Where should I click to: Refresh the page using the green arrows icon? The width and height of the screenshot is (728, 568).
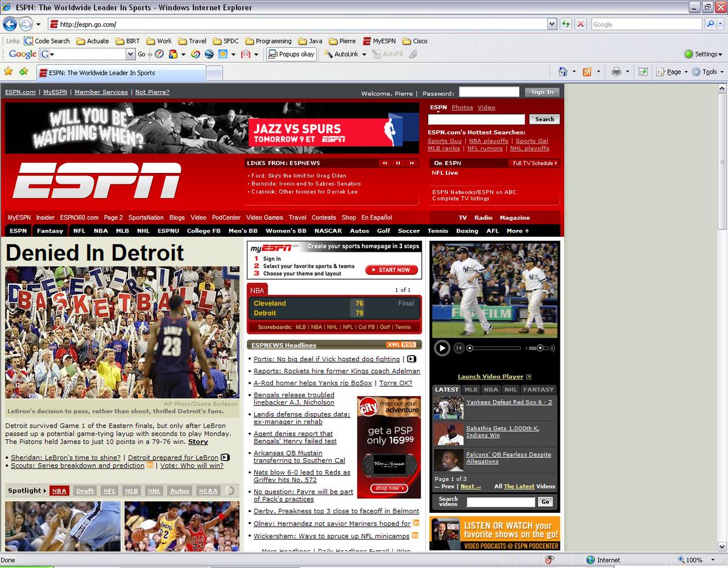click(x=565, y=24)
